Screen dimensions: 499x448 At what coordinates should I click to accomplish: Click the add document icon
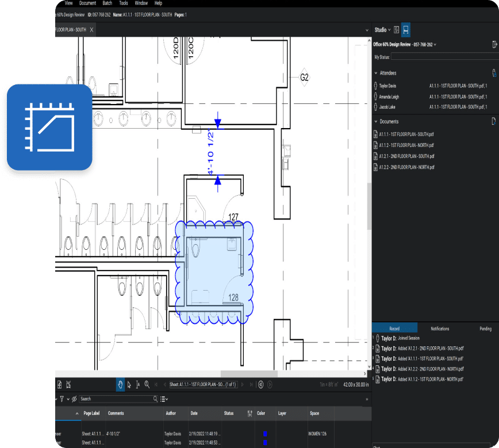pos(494,121)
